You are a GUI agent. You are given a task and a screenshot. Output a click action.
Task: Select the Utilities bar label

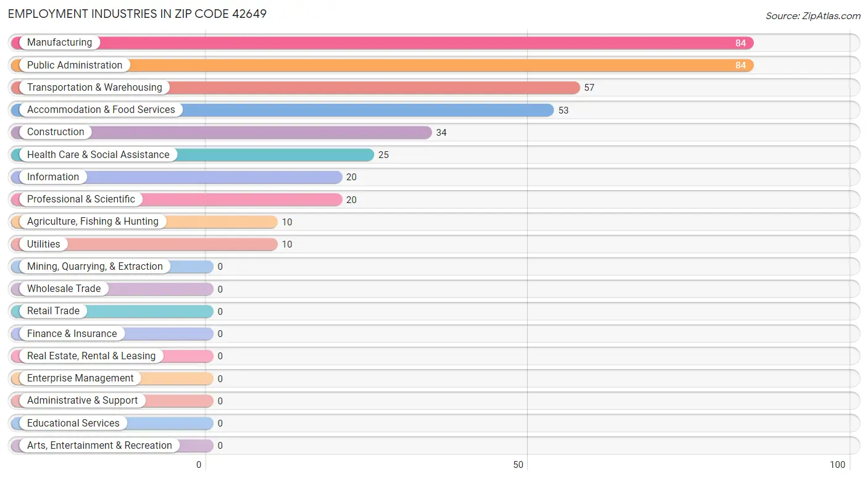click(x=44, y=244)
